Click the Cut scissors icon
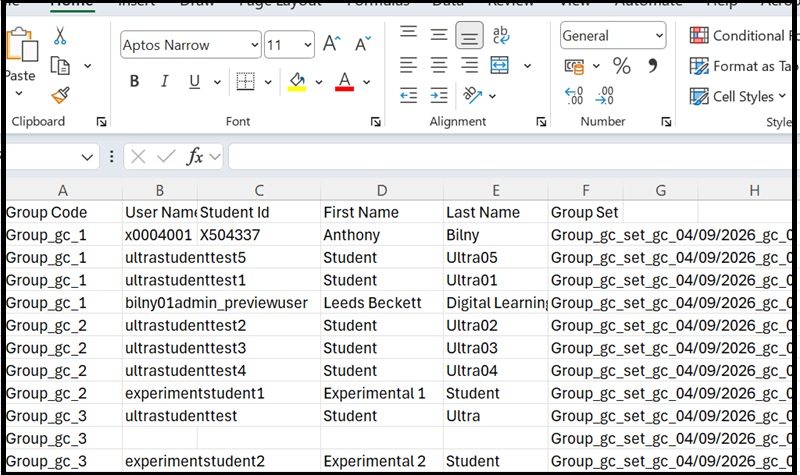800x475 pixels. click(60, 36)
